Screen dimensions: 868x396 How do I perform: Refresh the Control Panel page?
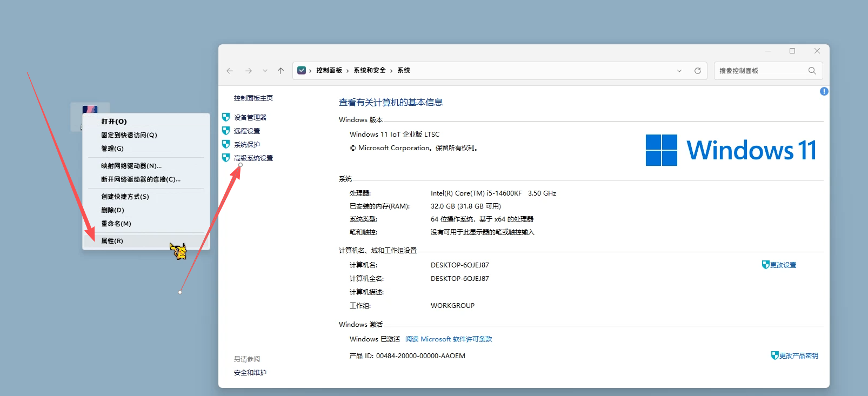click(697, 71)
